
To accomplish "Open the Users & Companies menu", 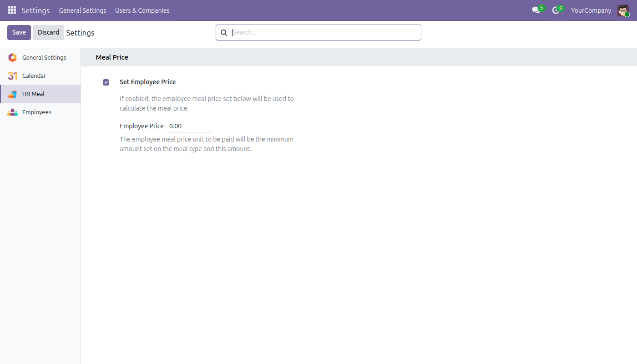I will [142, 10].
